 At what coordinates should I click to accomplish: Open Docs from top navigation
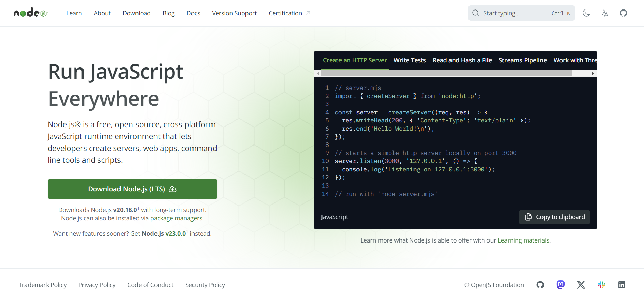[x=193, y=13]
